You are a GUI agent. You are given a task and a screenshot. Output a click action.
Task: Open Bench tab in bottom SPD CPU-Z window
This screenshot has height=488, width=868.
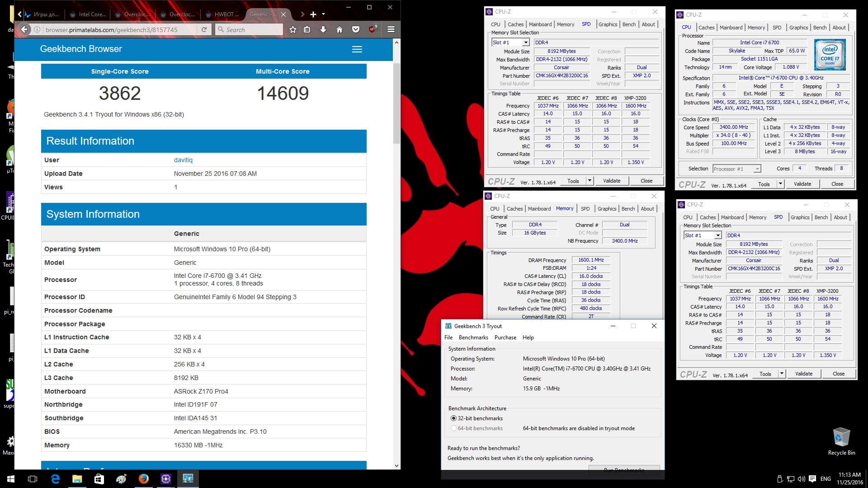point(821,217)
